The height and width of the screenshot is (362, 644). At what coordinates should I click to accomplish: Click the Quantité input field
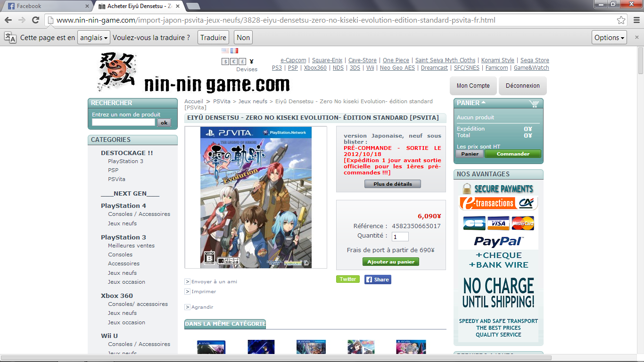pos(400,237)
